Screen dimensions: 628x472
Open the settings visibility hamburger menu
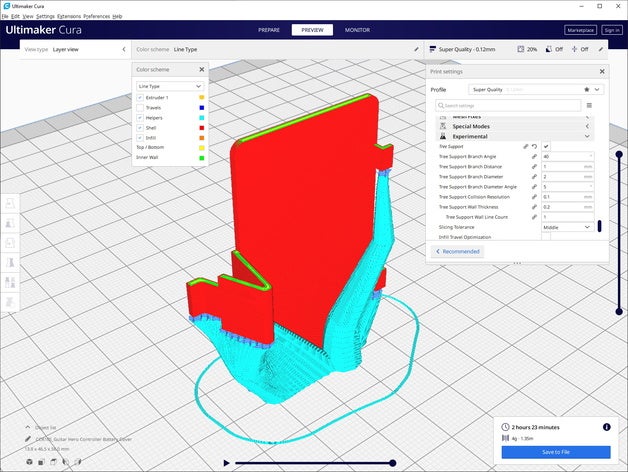point(589,105)
